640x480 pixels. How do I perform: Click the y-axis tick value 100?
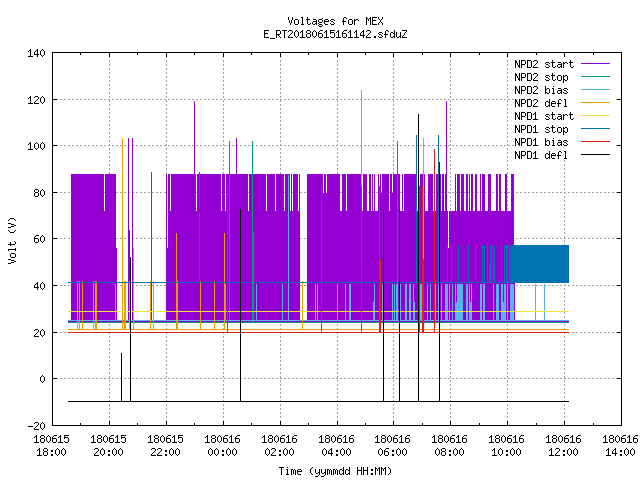(x=36, y=146)
